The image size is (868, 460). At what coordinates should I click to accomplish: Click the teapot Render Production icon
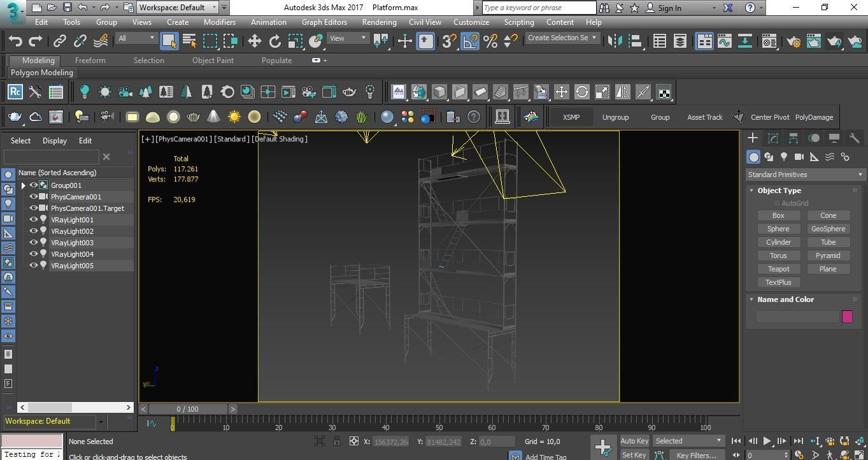coord(834,41)
